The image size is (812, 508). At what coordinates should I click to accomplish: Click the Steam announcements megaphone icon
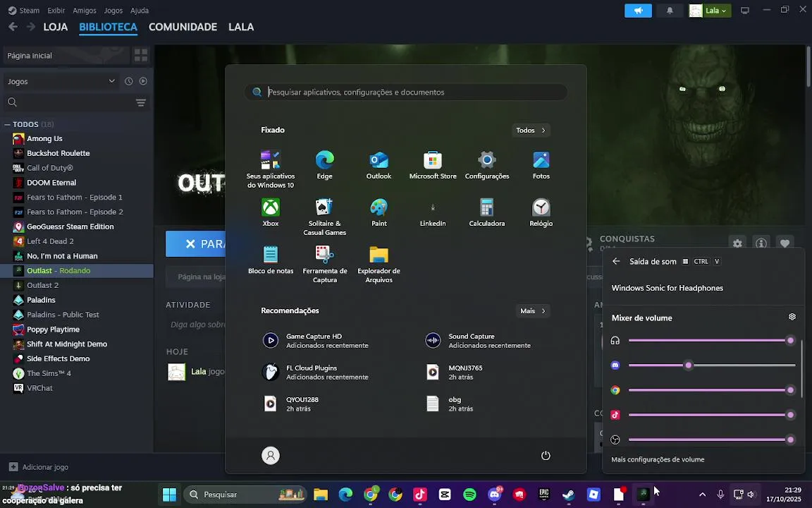(x=638, y=11)
